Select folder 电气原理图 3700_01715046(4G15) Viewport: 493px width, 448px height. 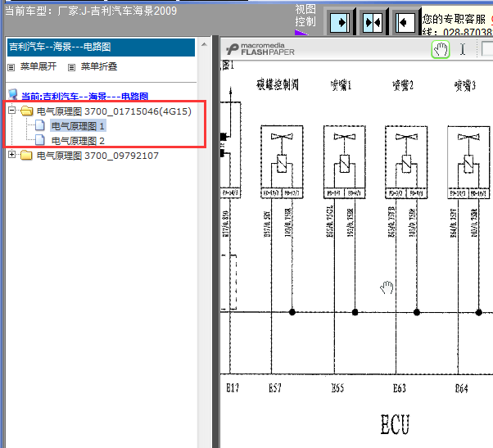pyautogui.click(x=114, y=111)
